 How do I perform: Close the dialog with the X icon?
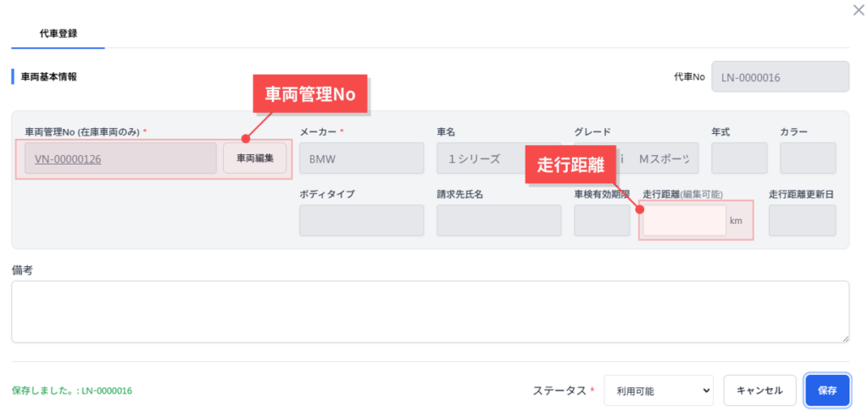[857, 9]
